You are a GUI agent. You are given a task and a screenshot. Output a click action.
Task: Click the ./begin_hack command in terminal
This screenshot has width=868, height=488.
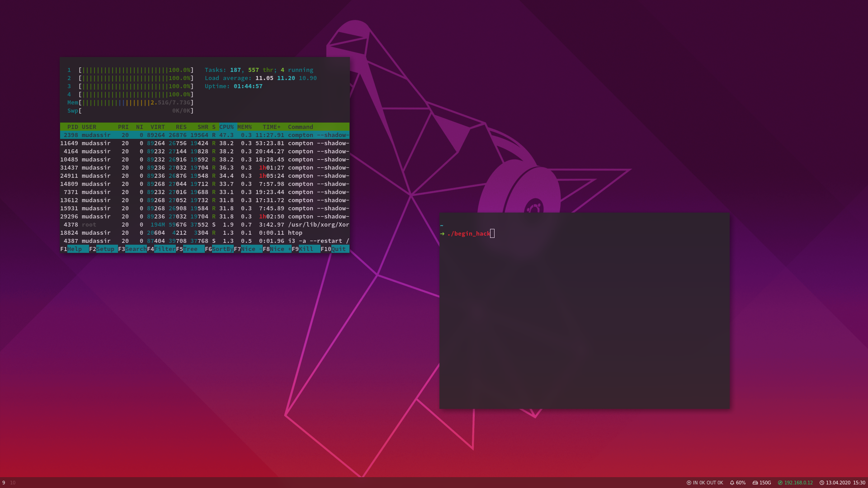coord(469,234)
